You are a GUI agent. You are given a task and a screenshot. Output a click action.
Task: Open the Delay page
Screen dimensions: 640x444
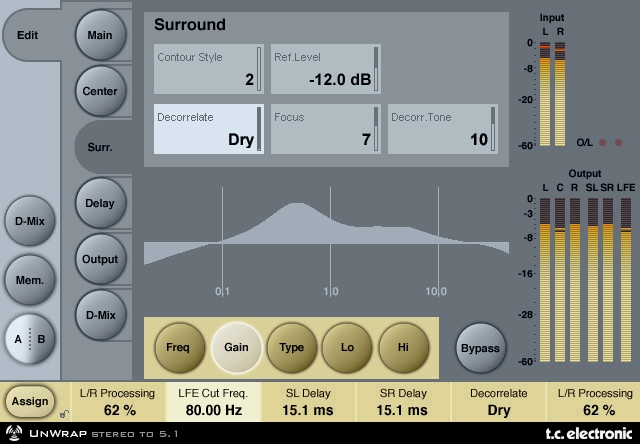[x=100, y=203]
